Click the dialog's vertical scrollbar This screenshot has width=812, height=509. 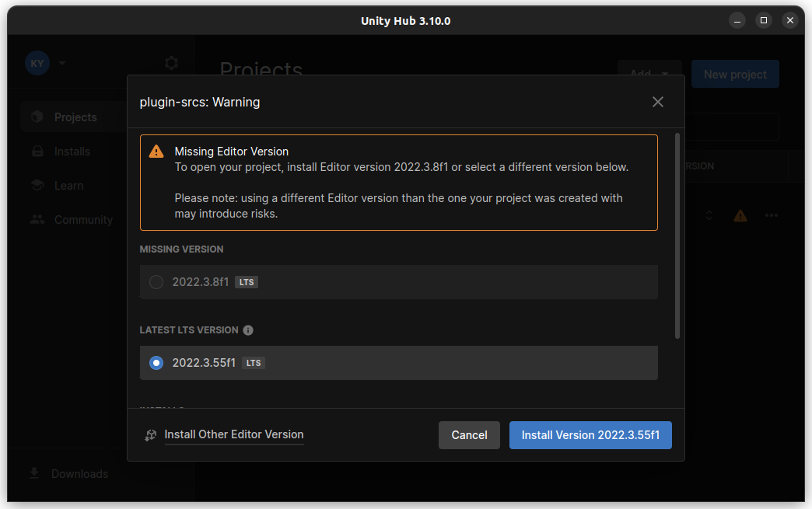pyautogui.click(x=677, y=236)
